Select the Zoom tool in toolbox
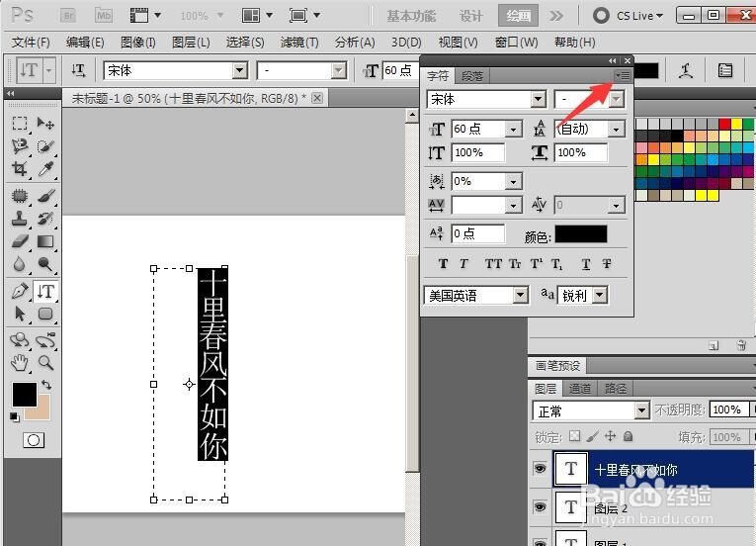756x546 pixels. coord(45,363)
